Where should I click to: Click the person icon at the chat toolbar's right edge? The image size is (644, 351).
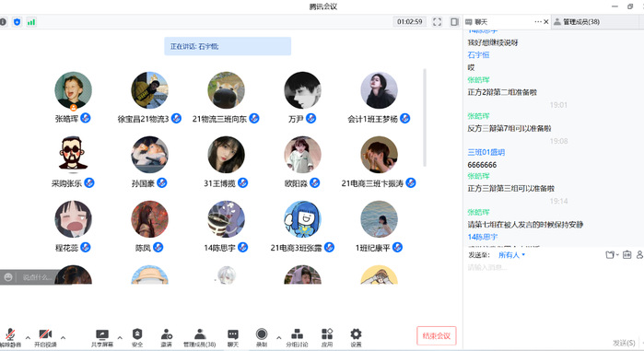pos(640,255)
